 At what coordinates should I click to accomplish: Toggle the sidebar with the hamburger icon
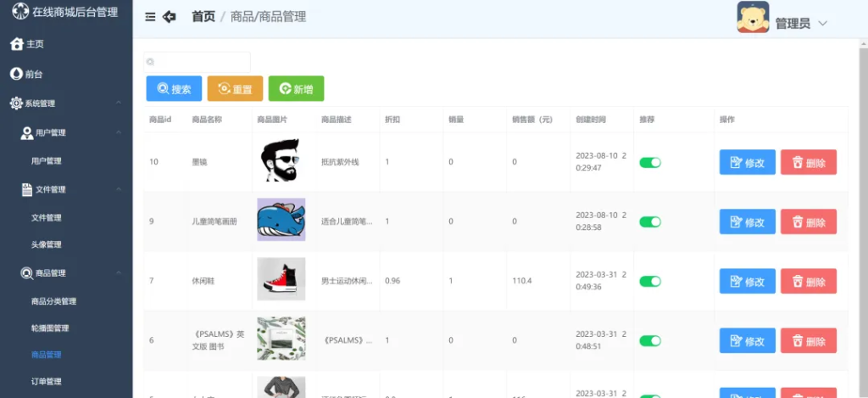[x=150, y=17]
